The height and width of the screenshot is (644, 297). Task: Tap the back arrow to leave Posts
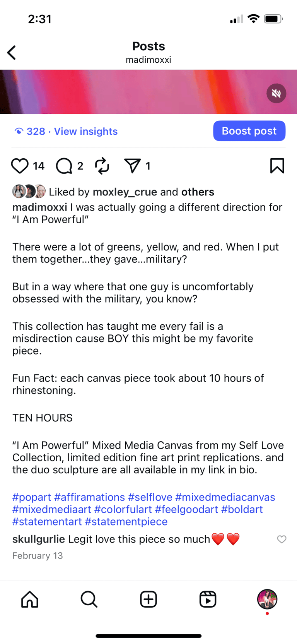point(12,53)
